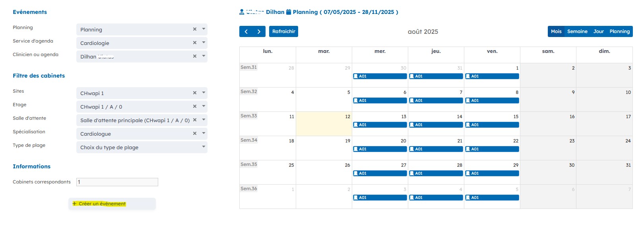The height and width of the screenshot is (234, 644).
Task: Expand the Type de plage dropdown
Action: point(204,147)
